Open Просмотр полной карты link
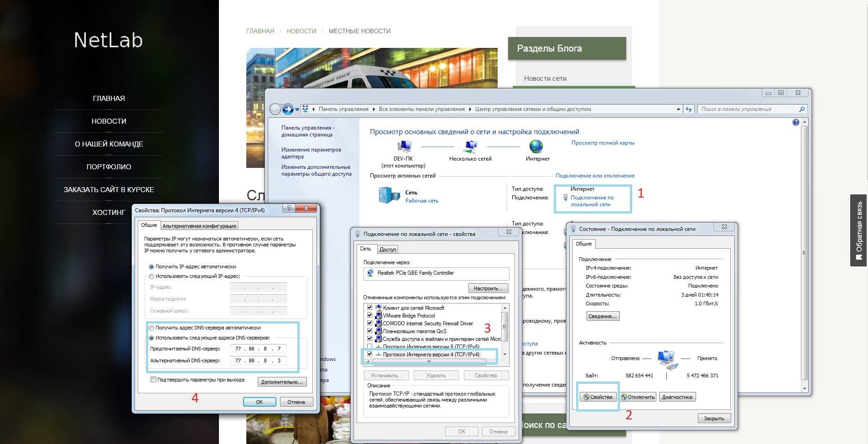Viewport: 868px width, 444px height. (603, 143)
